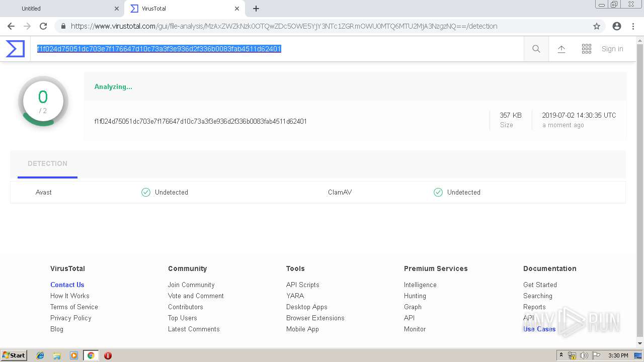Click the file hash text in details

200,121
